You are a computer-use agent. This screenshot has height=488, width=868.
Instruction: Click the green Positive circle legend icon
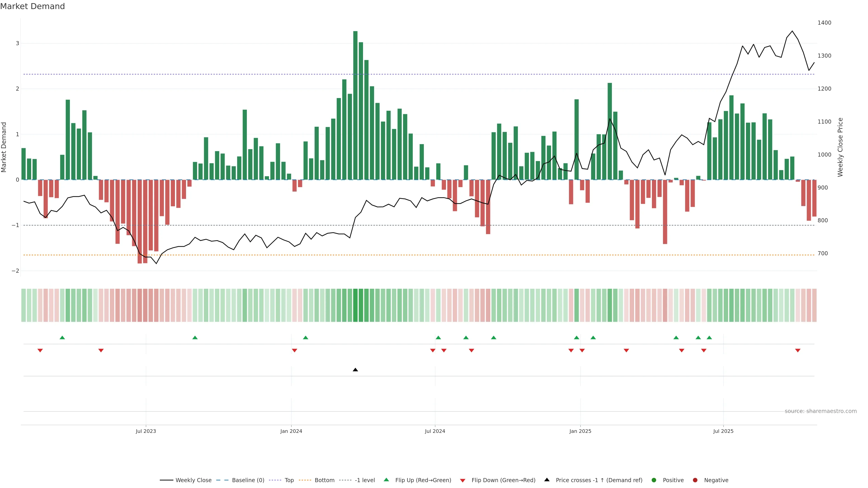[x=654, y=480]
